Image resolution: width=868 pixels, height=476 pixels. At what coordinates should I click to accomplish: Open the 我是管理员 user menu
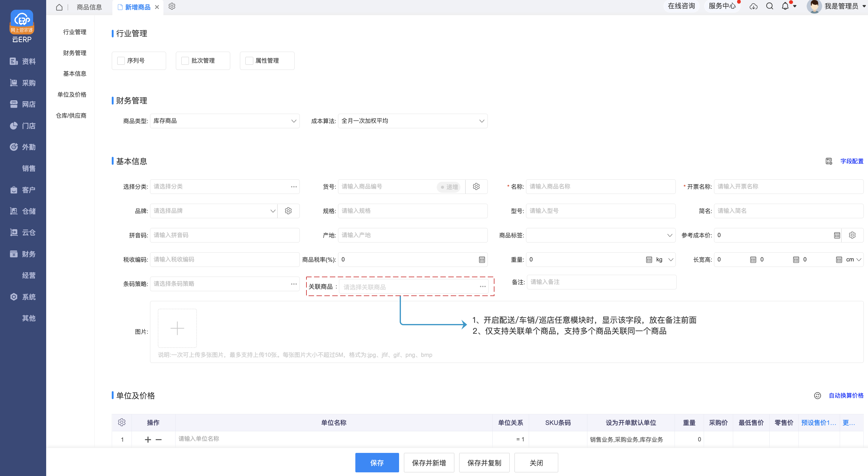pos(836,6)
